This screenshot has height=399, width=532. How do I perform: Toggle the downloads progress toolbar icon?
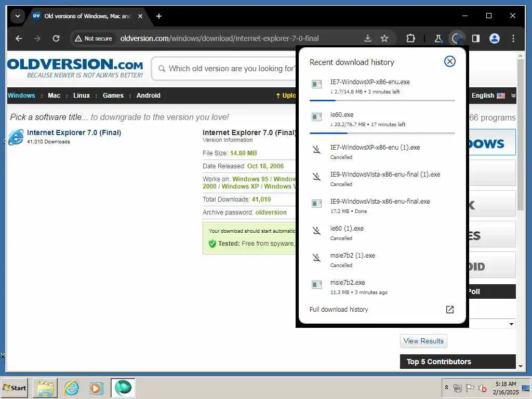coord(457,38)
